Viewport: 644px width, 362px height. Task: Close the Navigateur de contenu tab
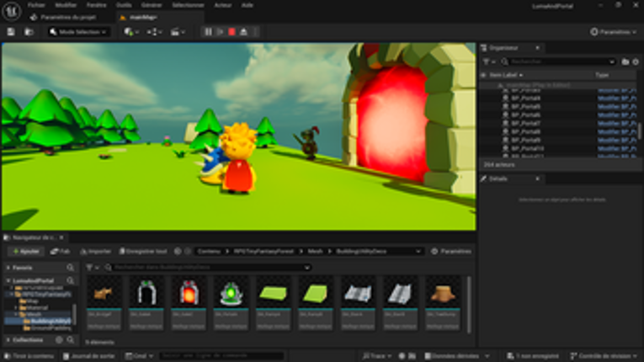[61, 237]
